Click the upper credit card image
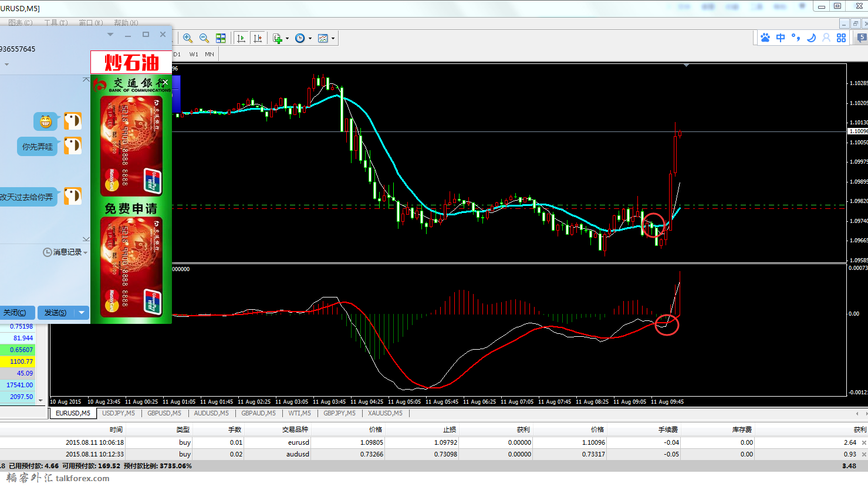868x487 pixels. 131,146
